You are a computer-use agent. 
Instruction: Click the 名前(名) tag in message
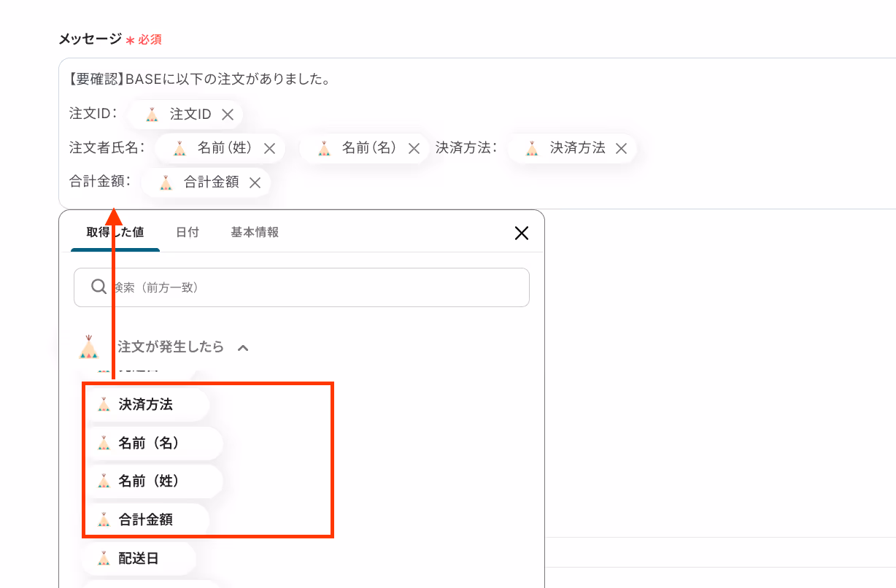(x=365, y=148)
